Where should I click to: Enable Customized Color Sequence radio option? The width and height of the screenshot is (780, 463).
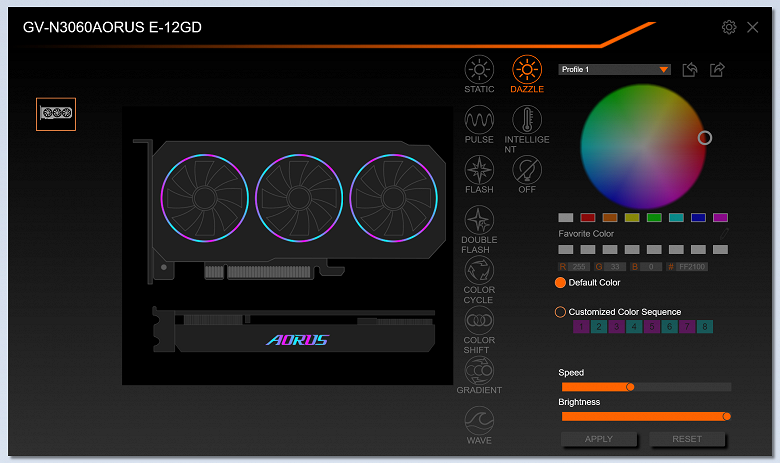560,312
